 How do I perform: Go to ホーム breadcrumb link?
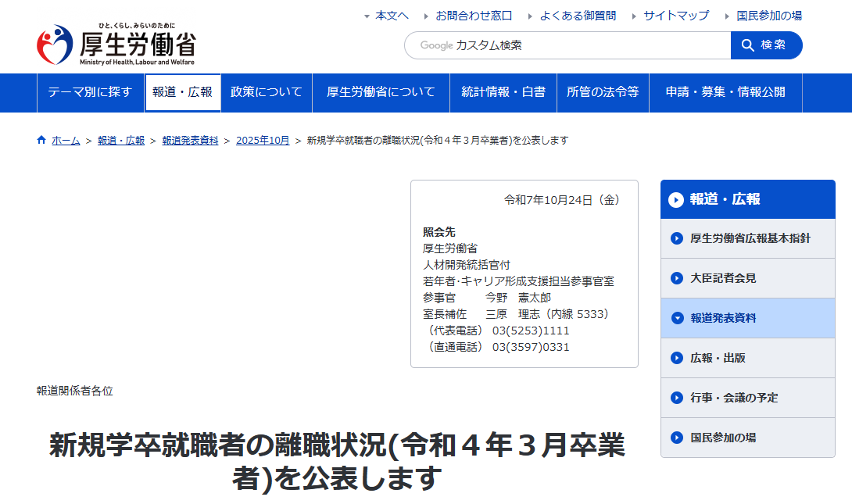click(66, 141)
